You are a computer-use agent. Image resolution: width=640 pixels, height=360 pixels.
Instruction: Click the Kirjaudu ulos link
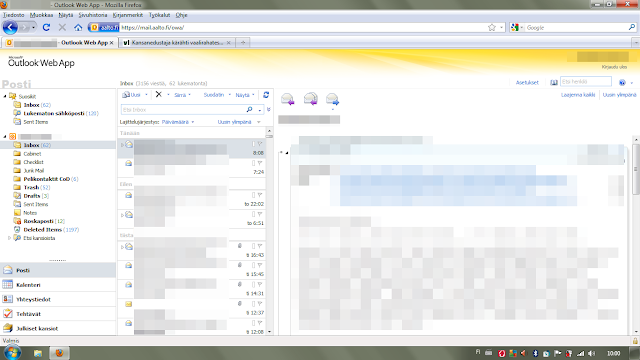click(614, 67)
